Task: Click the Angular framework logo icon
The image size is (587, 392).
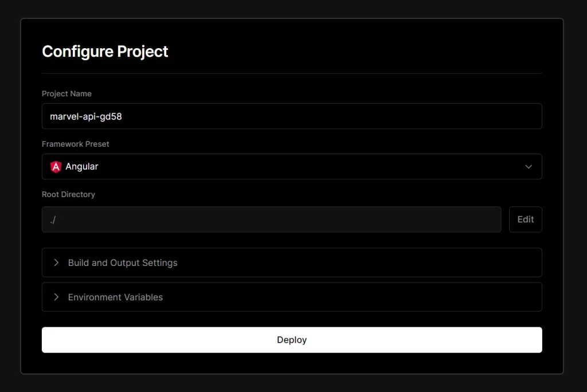Action: point(56,166)
